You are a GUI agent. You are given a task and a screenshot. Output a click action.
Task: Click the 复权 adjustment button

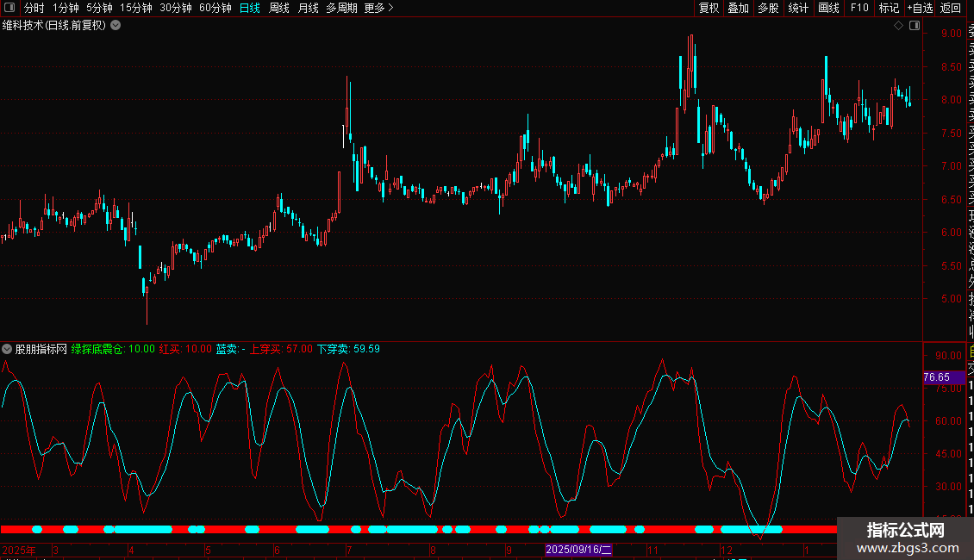[709, 8]
